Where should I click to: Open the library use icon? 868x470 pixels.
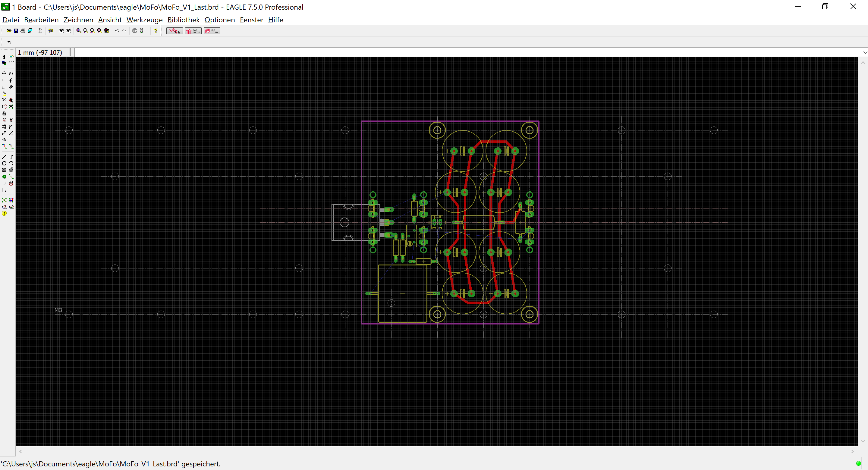(x=51, y=31)
